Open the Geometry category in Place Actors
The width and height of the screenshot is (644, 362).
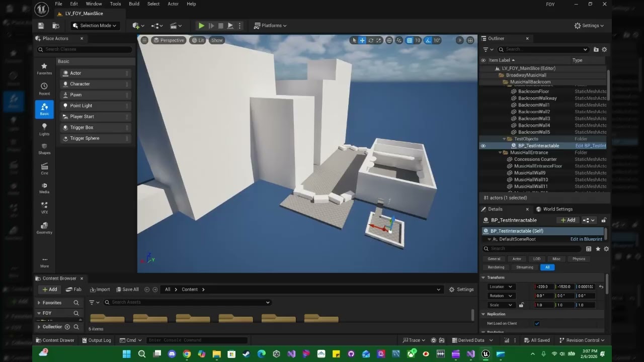click(44, 228)
